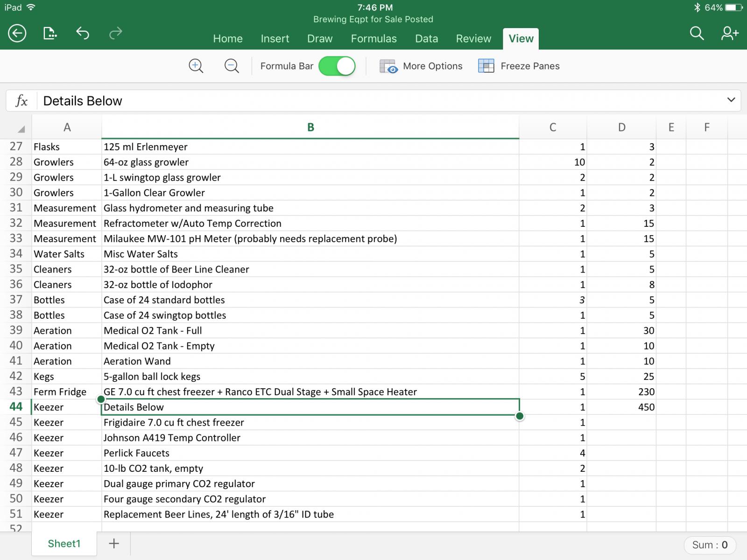The height and width of the screenshot is (560, 747).
Task: Click the Freeze Panes label
Action: (530, 66)
